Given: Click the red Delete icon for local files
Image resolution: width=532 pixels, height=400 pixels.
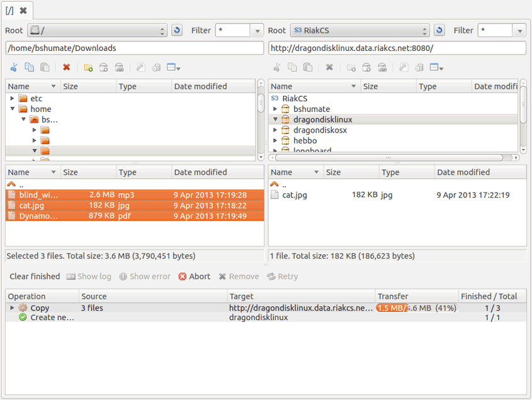Looking at the screenshot, I should pos(66,67).
